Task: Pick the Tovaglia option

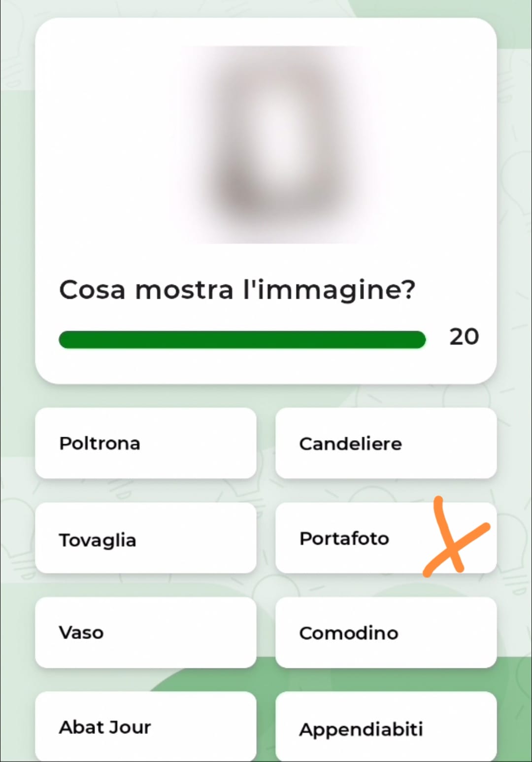Action: 145,538
